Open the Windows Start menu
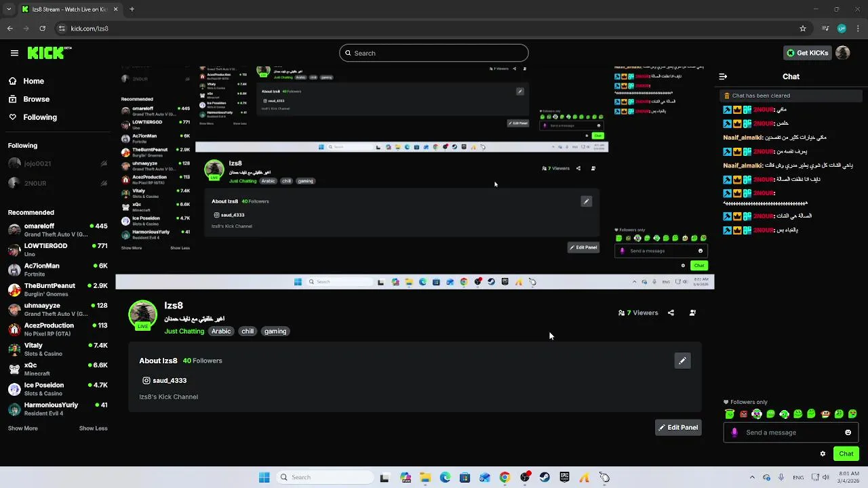The height and width of the screenshot is (488, 868). (264, 477)
